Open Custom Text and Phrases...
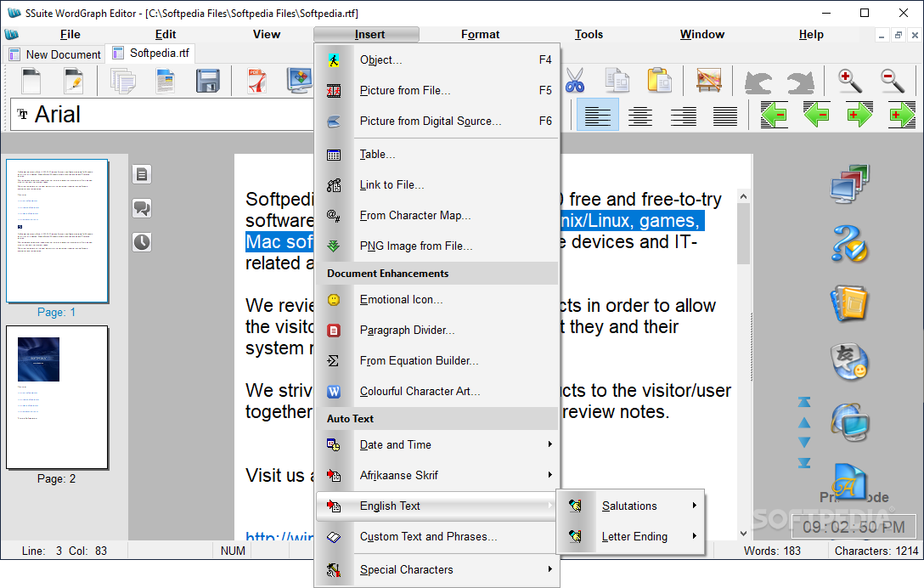The image size is (924, 588). (437, 537)
